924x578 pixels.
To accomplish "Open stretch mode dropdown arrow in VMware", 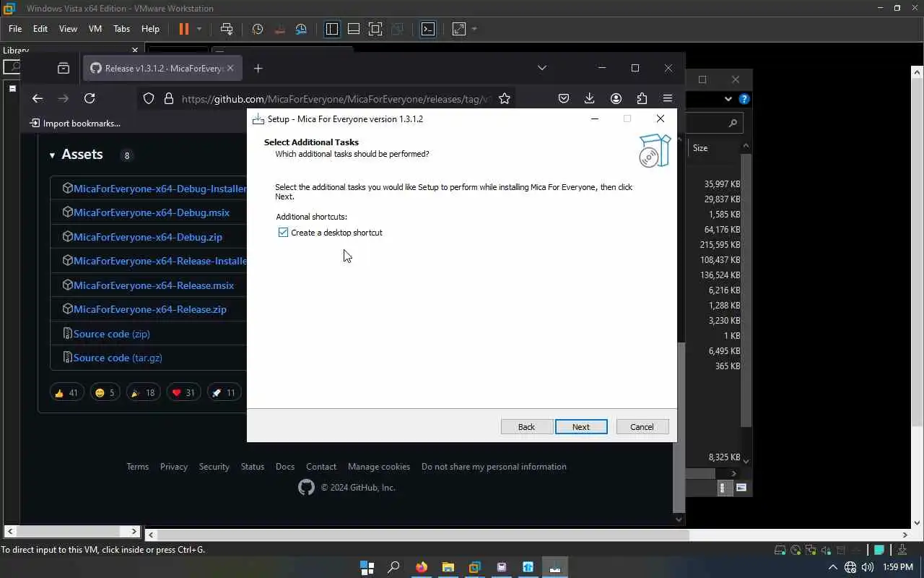I will tap(474, 29).
